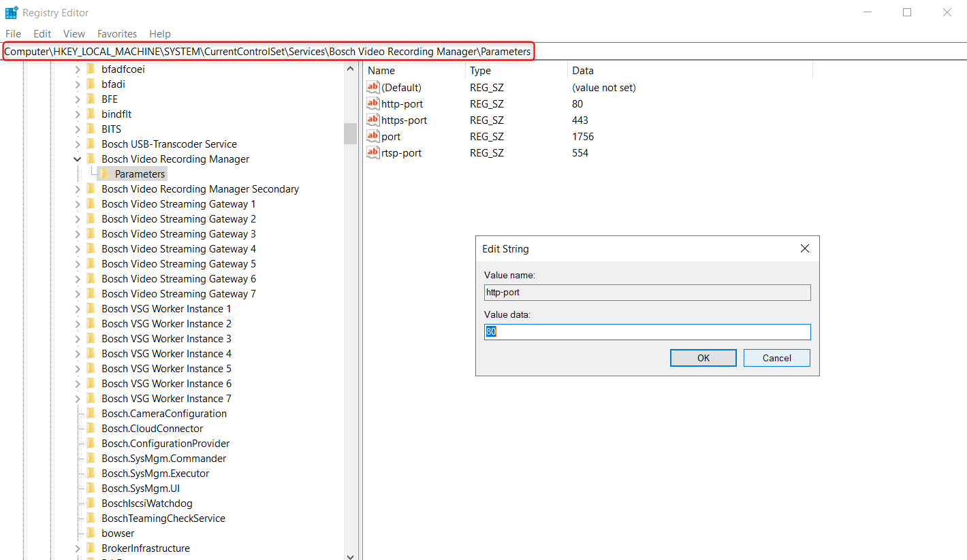Confirm the edit with OK button
This screenshot has width=967, height=560.
point(703,358)
